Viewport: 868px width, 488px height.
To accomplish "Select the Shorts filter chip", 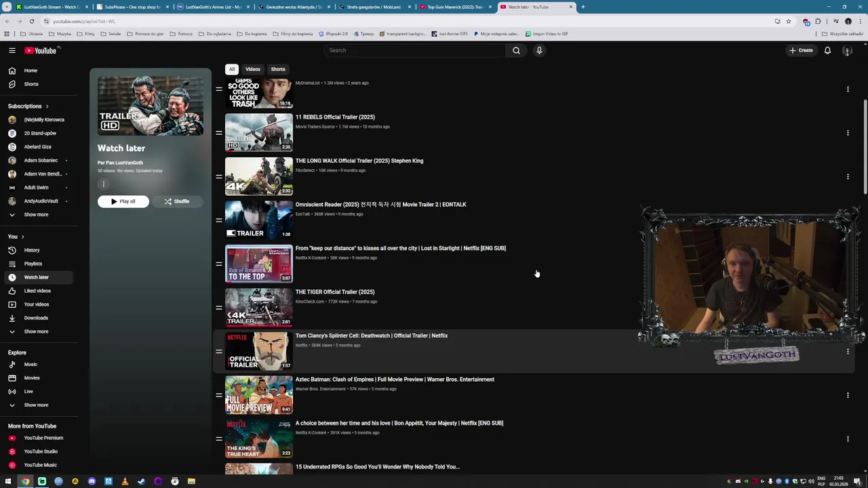I will click(278, 69).
